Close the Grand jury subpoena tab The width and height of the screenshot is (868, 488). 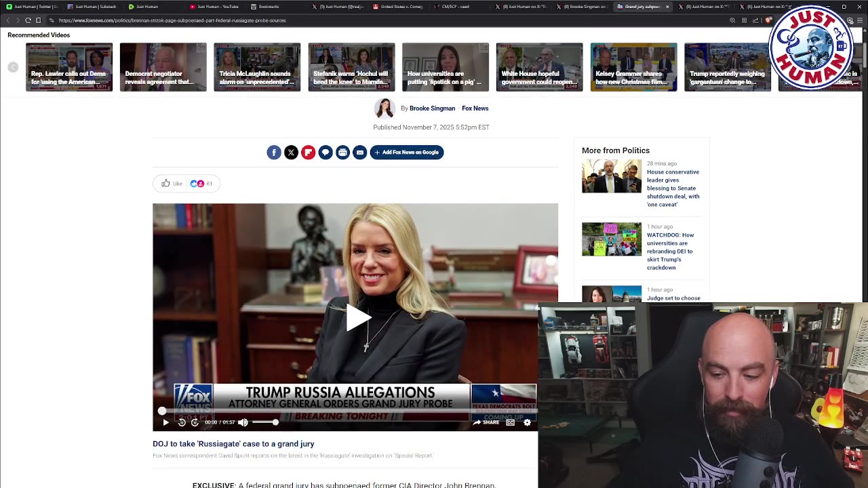click(667, 7)
